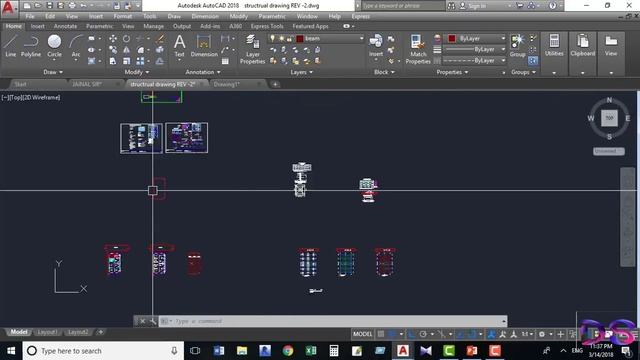Toggle group selection highlighted icon
640x360 pixels.
point(533,61)
